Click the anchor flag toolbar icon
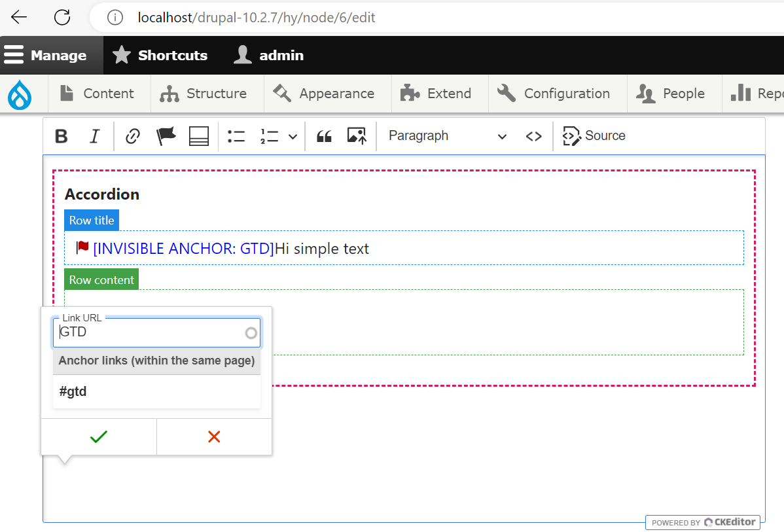This screenshot has height=532, width=784. [x=166, y=136]
